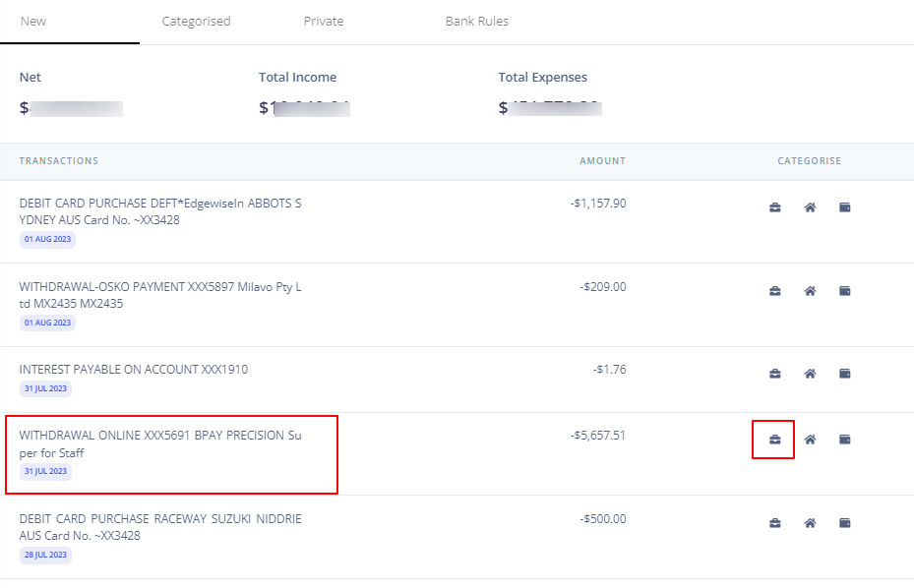The height and width of the screenshot is (588, 914).
Task: Open the Private tab
Action: 324,22
